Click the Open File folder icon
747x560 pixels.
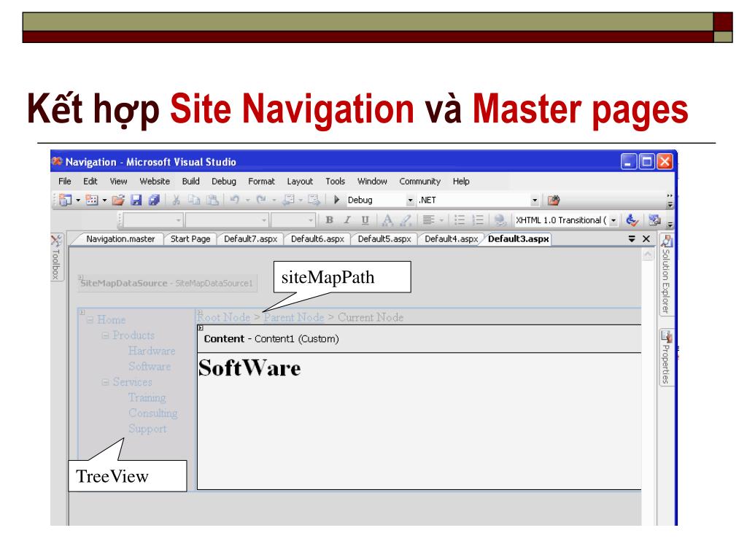118,200
